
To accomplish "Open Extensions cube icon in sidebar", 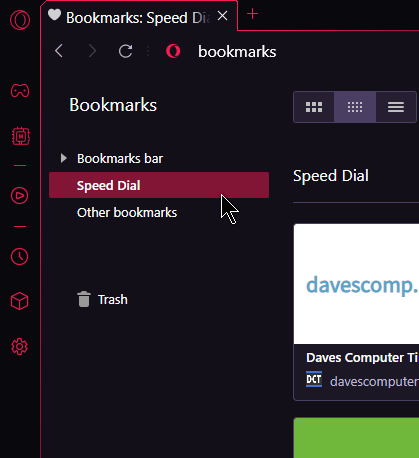I will pos(20,301).
